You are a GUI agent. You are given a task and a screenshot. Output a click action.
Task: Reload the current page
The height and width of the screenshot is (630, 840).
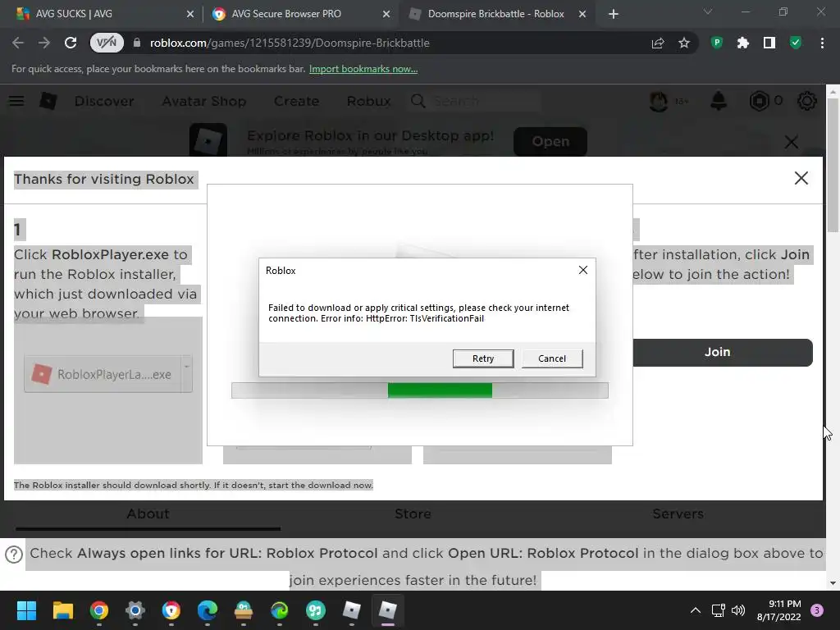click(71, 43)
